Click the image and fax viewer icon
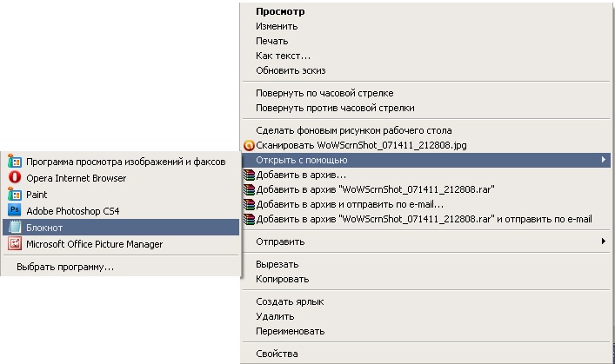The image size is (615, 364). pos(15,161)
